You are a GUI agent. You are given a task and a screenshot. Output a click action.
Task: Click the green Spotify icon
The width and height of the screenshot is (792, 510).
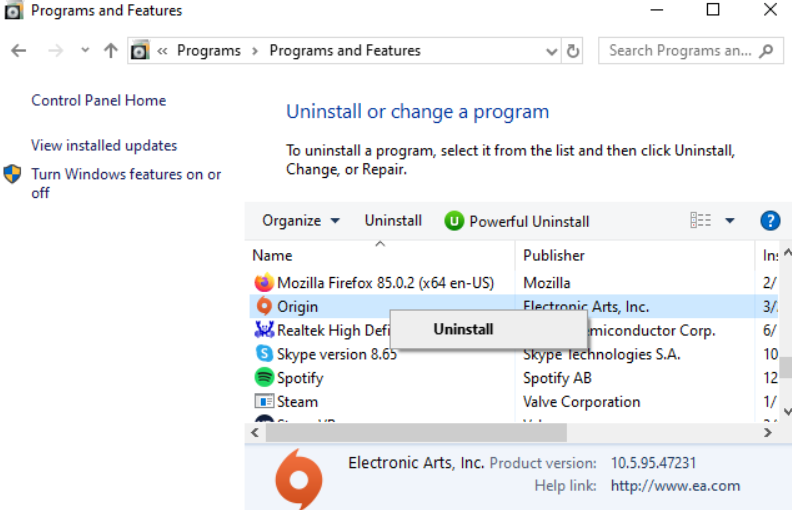click(x=264, y=377)
